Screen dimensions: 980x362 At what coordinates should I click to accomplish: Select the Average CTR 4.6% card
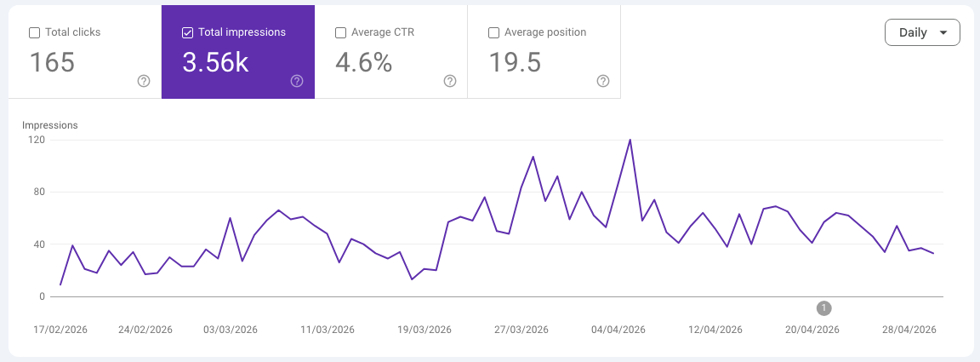pos(391,52)
